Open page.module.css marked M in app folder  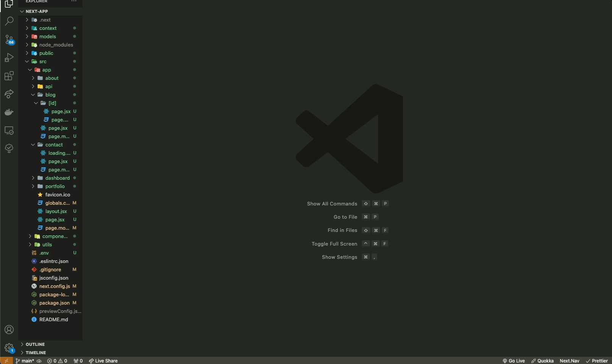pos(50,228)
